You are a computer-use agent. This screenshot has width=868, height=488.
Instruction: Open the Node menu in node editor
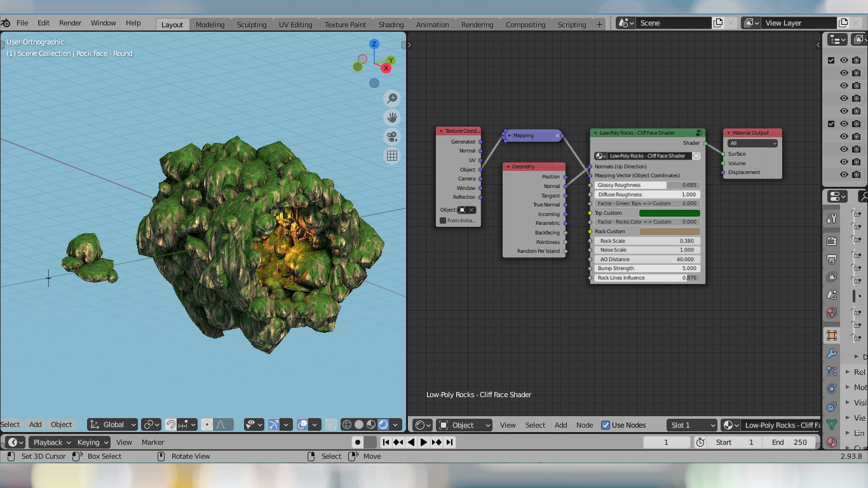pos(585,425)
